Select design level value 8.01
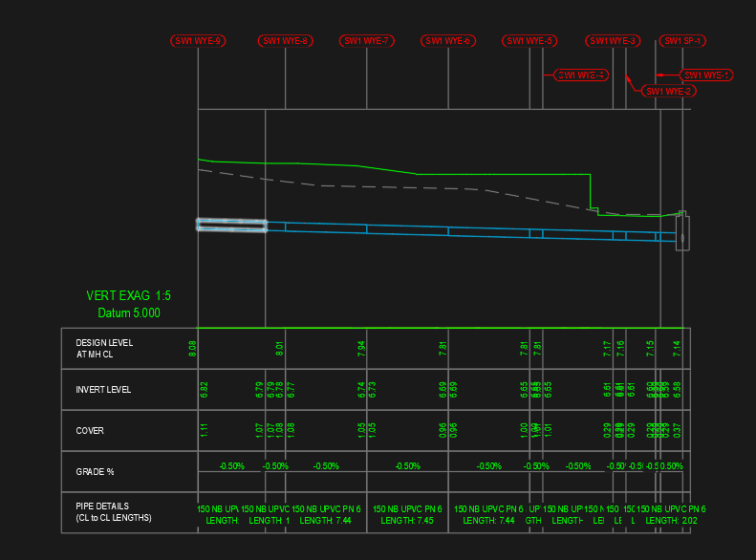The image size is (756, 560). tap(280, 349)
